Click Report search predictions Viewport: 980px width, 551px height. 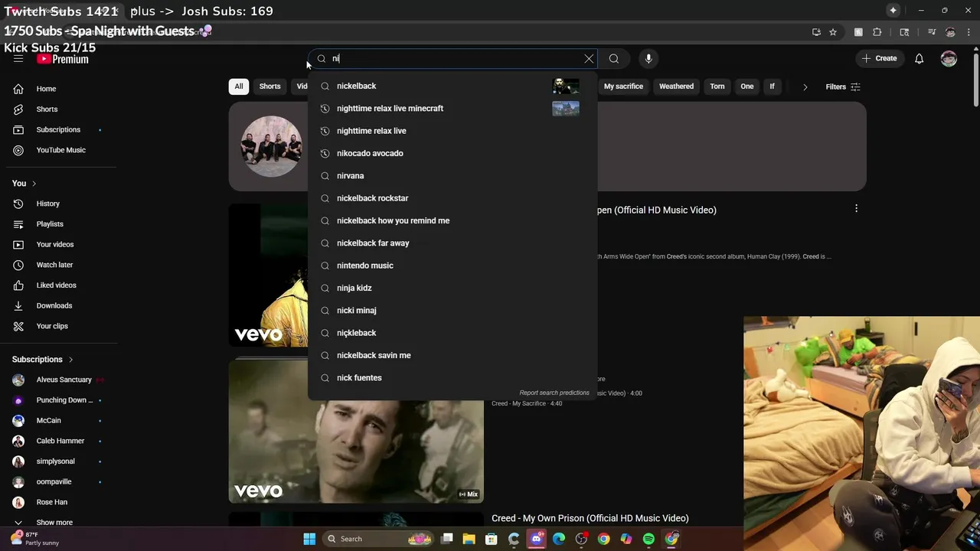[554, 393]
